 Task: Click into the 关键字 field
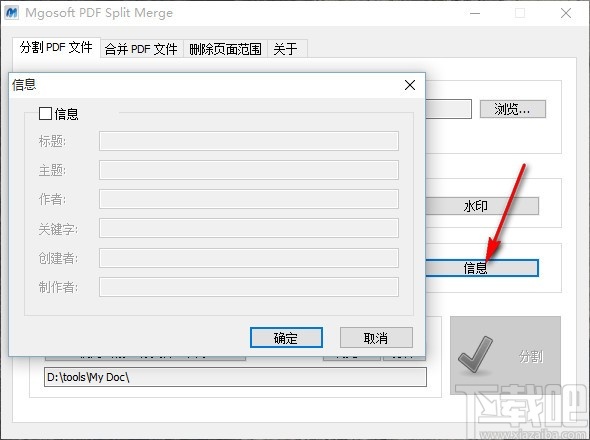pos(249,228)
